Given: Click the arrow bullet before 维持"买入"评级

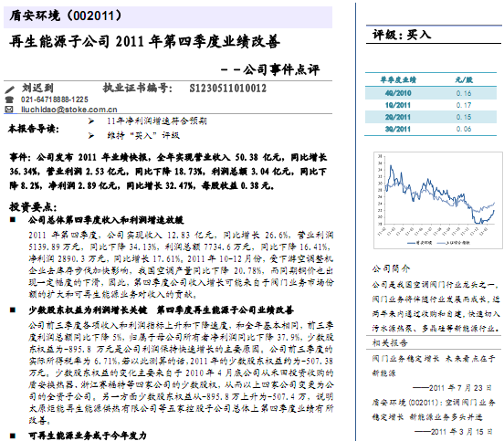Looking at the screenshot, I should coord(91,136).
